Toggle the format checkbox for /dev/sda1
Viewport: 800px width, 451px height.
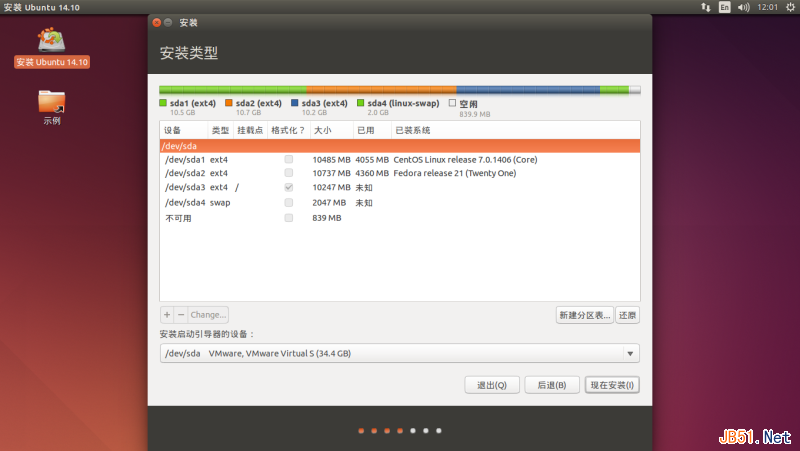[x=289, y=159]
